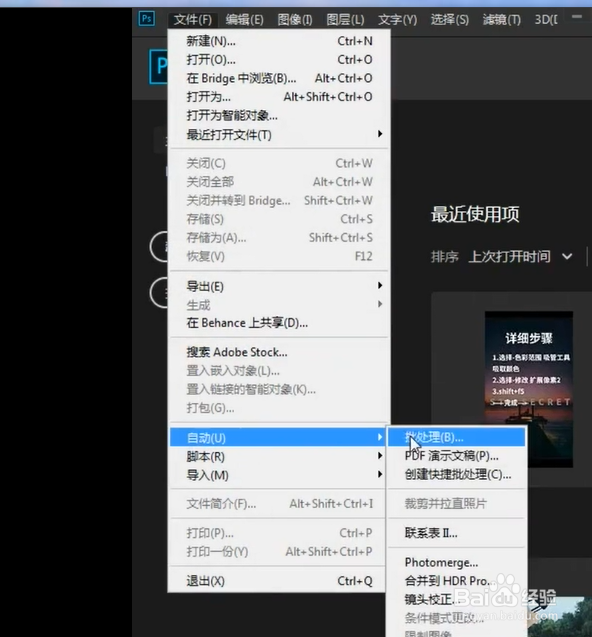Viewport: 592px width, 637px height.
Task: Choose 打开(O)... from the File menu
Action: click(279, 60)
